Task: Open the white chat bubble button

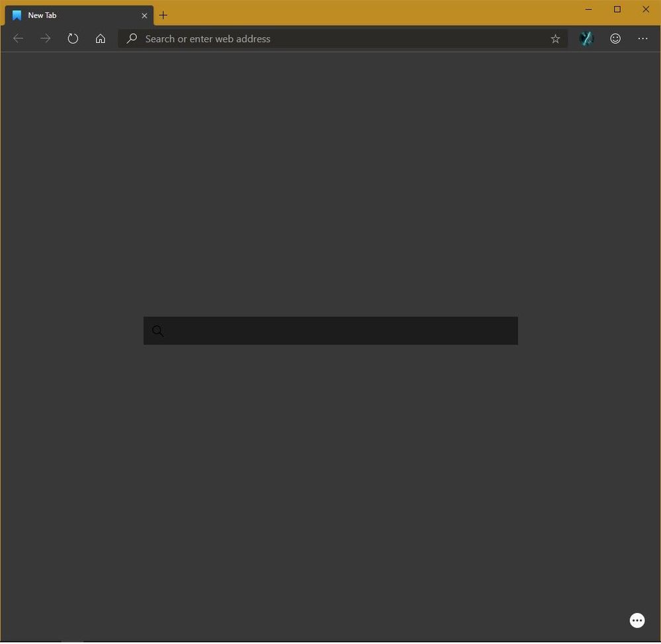Action: tap(637, 620)
